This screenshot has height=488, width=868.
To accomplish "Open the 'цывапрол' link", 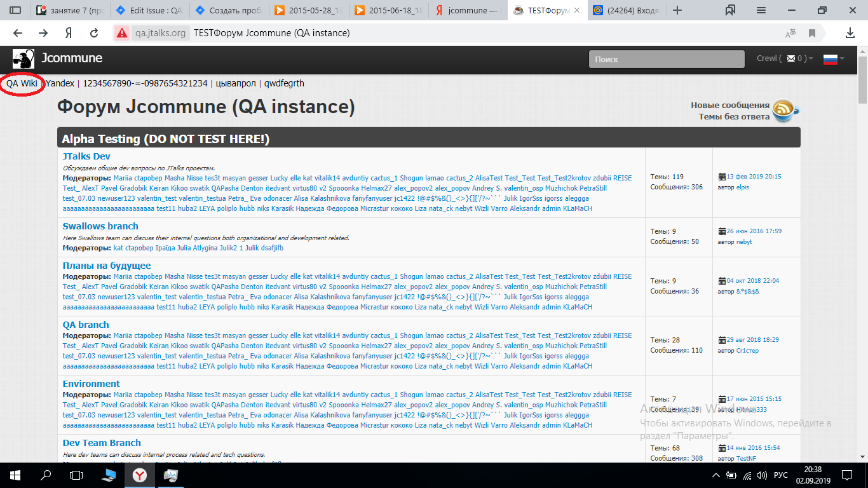I will tap(236, 83).
